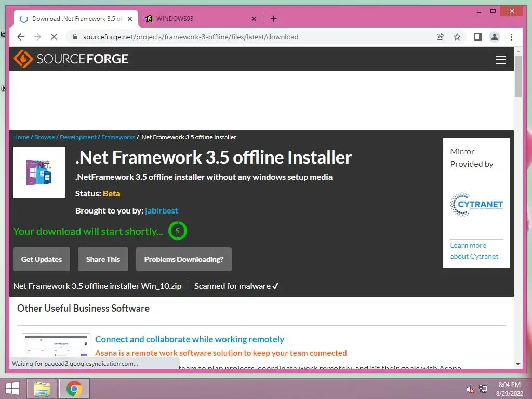This screenshot has height=399, width=532.
Task: Click the Get Updates button
Action: point(42,259)
